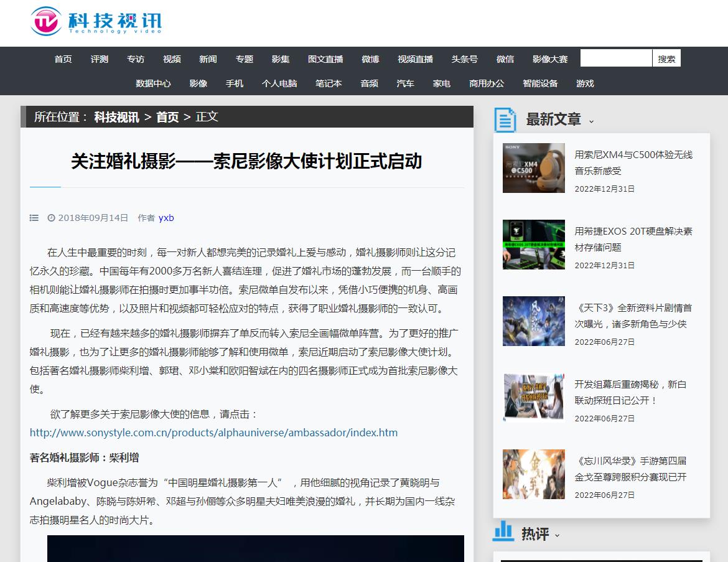Open the 新闻 navigation item
The height and width of the screenshot is (562, 728).
208,59
